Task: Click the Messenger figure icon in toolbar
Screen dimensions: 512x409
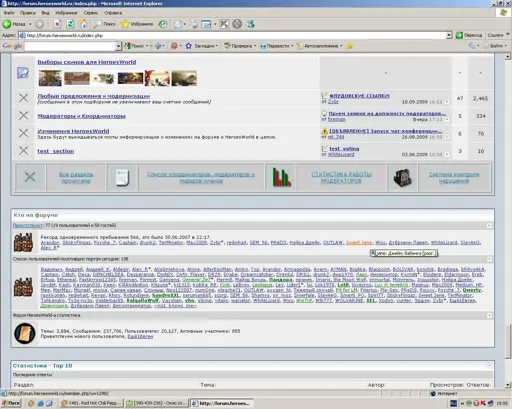Action: click(x=250, y=24)
